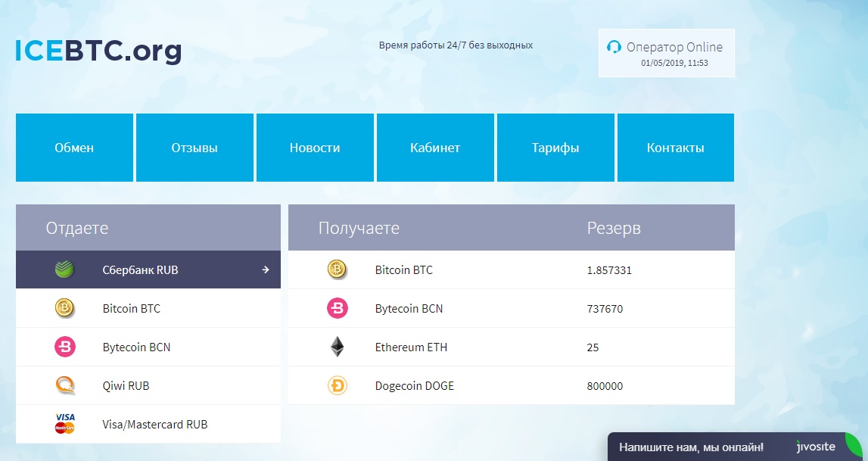Viewport: 868px width, 461px height.
Task: Click the Ethereum diamond icon
Action: point(337,347)
